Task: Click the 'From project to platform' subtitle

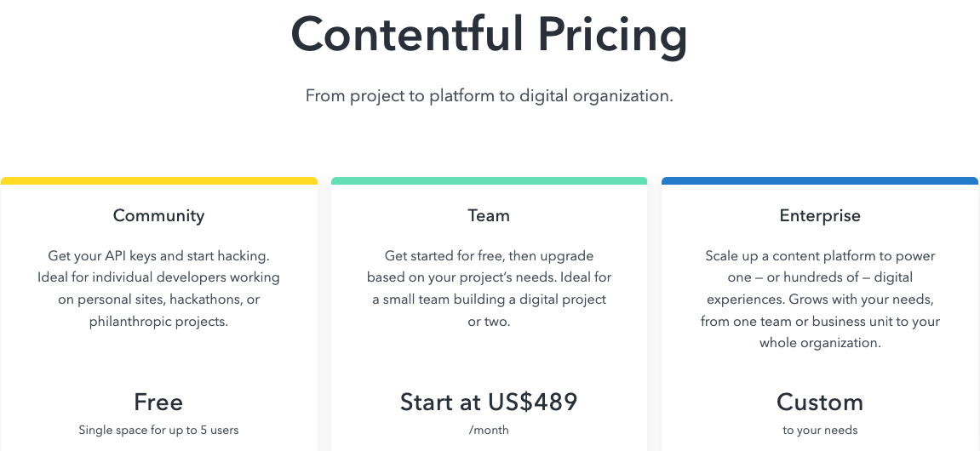Action: coord(490,96)
